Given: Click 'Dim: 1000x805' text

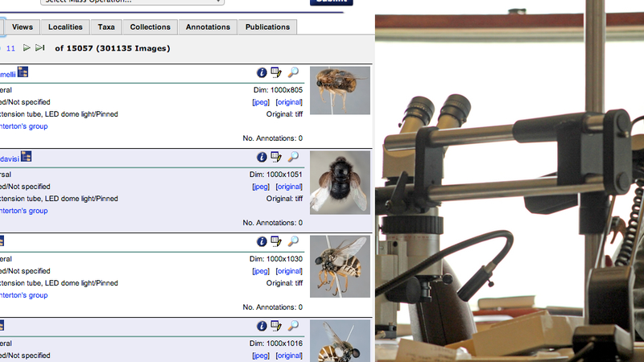Looking at the screenshot, I should pyautogui.click(x=278, y=90).
